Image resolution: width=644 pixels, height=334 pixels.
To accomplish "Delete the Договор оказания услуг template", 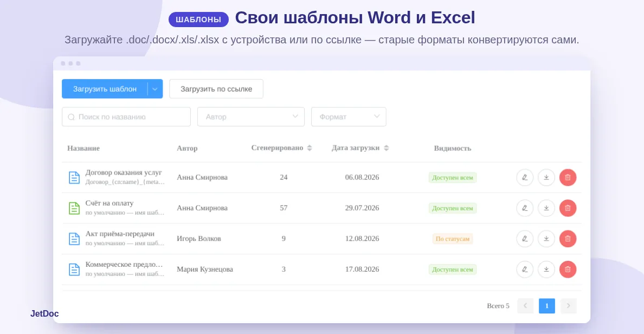I will (568, 177).
